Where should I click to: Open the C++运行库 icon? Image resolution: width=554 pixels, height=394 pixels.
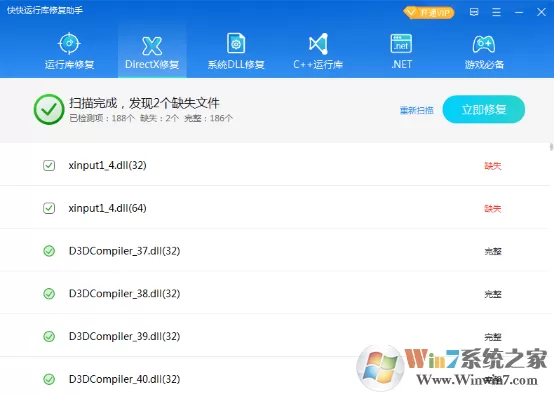[x=318, y=44]
